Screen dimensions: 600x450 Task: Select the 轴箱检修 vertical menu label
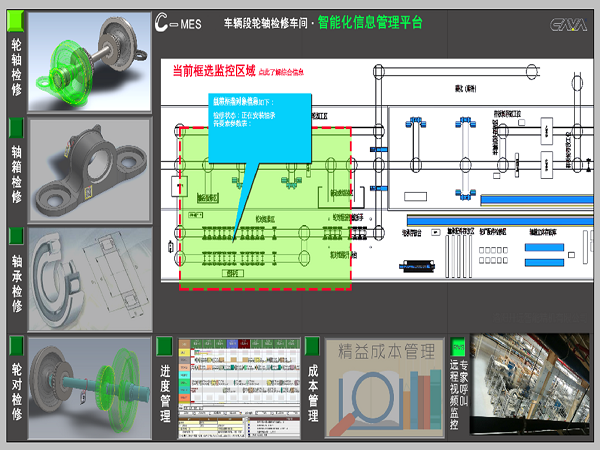point(16,174)
